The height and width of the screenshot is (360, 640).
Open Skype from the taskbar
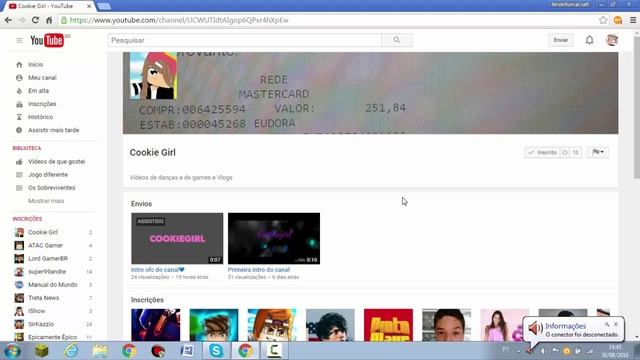[216, 351]
